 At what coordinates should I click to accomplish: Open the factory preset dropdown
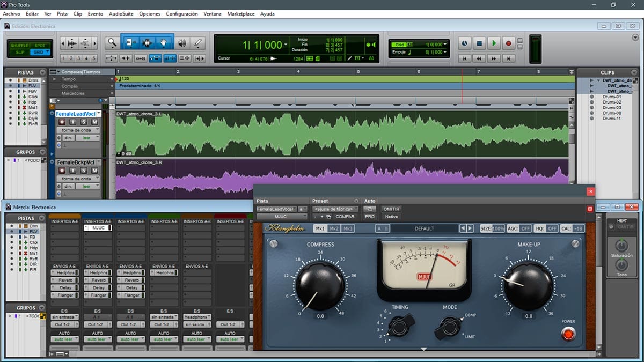coord(335,209)
